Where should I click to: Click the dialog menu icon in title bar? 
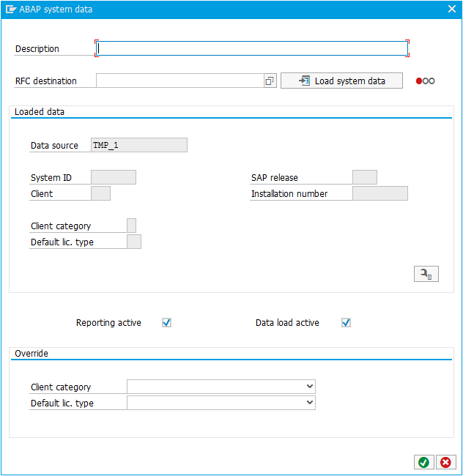coord(11,9)
